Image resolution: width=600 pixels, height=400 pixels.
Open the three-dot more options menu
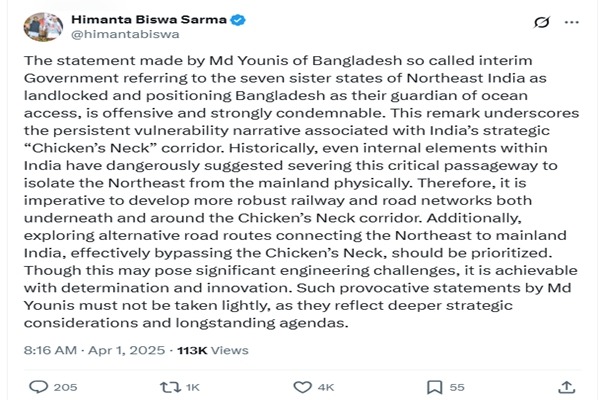(576, 20)
